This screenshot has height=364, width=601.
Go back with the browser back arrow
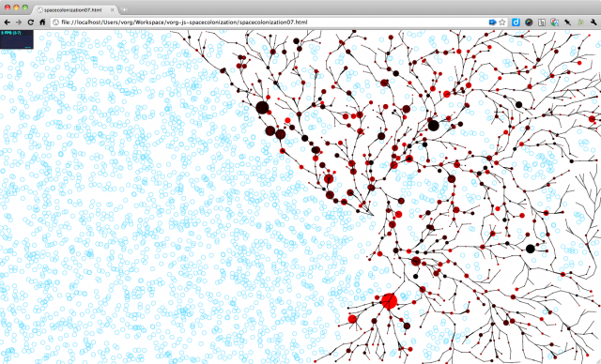[x=7, y=23]
